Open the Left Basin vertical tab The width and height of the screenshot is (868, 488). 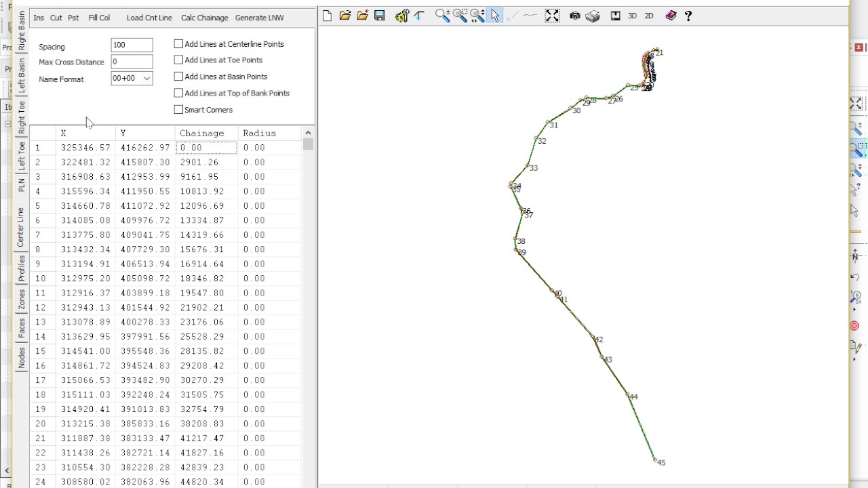click(22, 75)
